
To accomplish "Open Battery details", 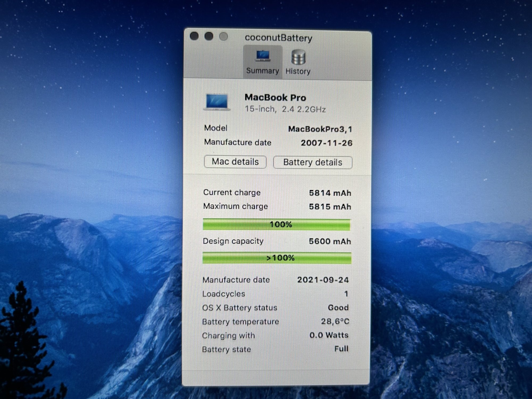I will 313,162.
